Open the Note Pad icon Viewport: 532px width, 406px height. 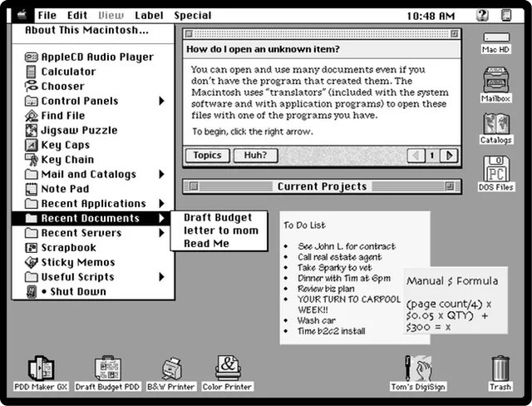(32, 189)
